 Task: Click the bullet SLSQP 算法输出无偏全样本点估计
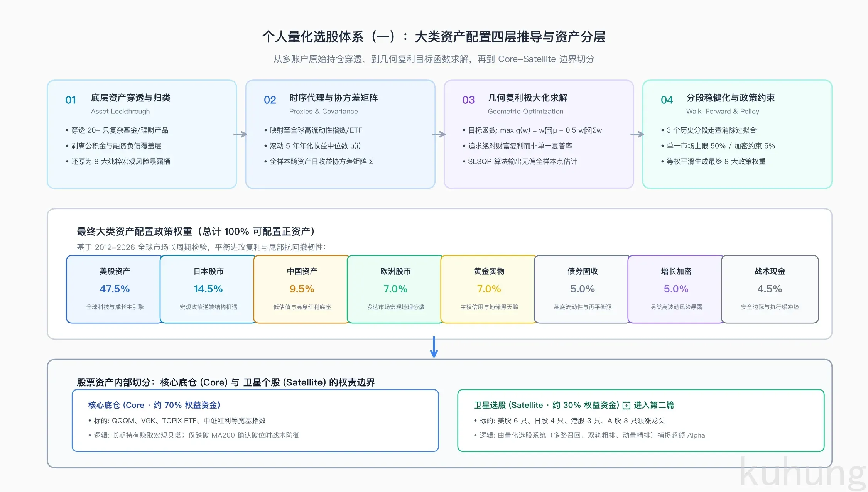[x=520, y=161]
